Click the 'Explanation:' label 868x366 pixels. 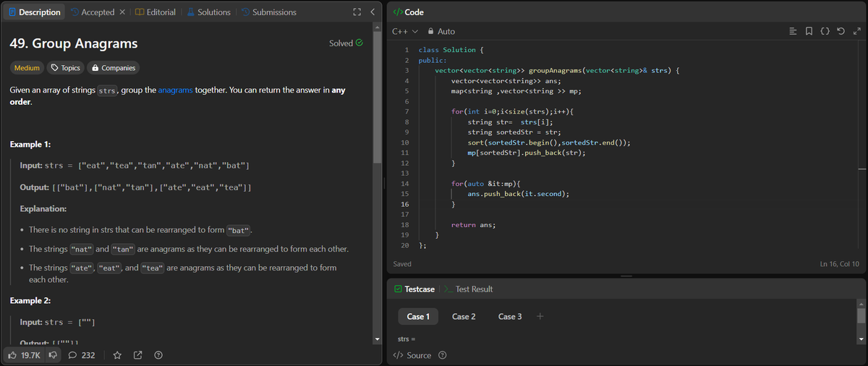point(43,209)
